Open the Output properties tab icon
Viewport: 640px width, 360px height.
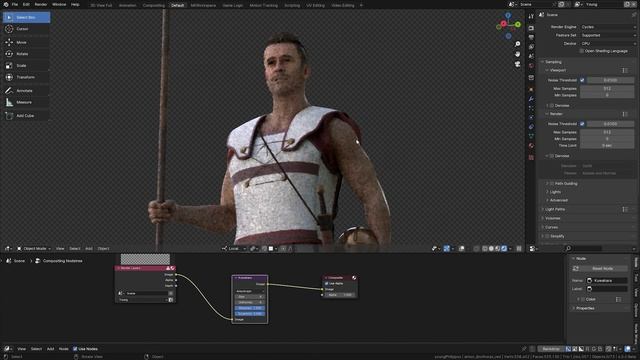(x=531, y=38)
